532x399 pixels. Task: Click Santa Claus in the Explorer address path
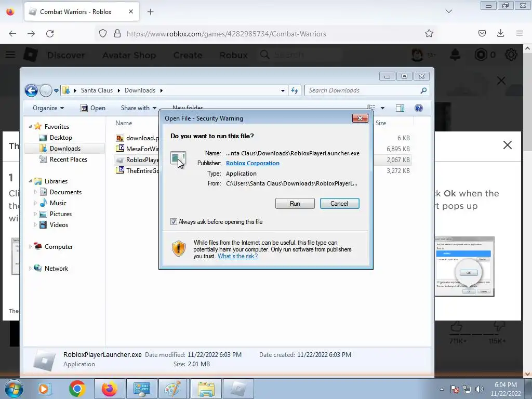point(97,90)
